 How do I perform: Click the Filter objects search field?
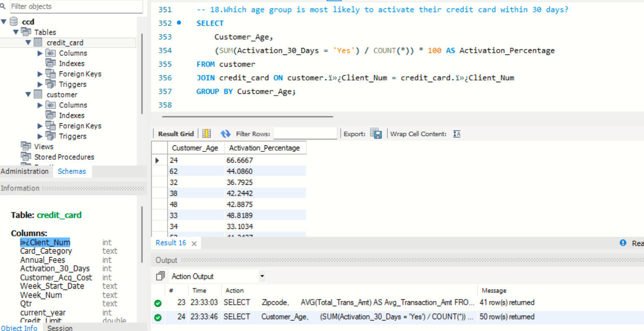coord(76,6)
